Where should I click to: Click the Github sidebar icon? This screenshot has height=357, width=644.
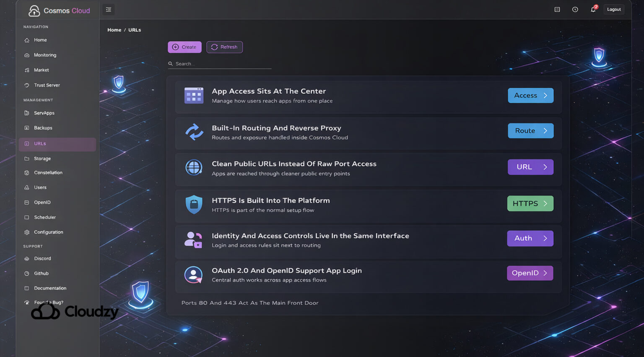(x=27, y=274)
